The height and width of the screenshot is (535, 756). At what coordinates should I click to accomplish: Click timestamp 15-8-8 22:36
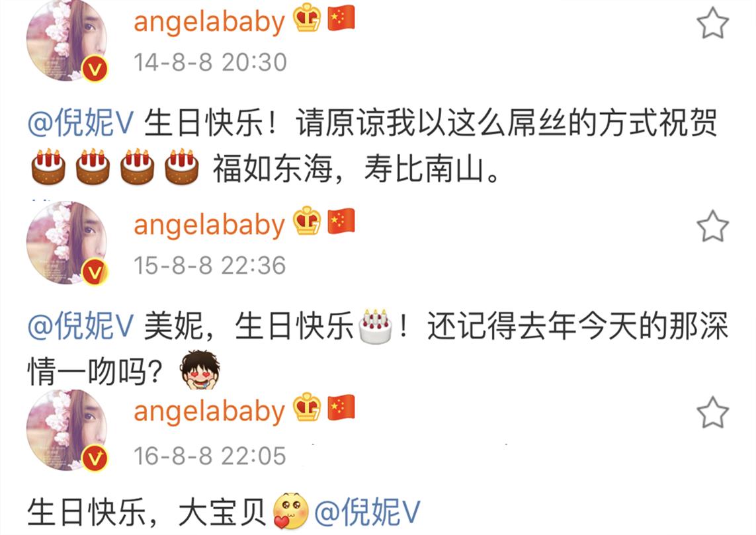click(x=210, y=266)
